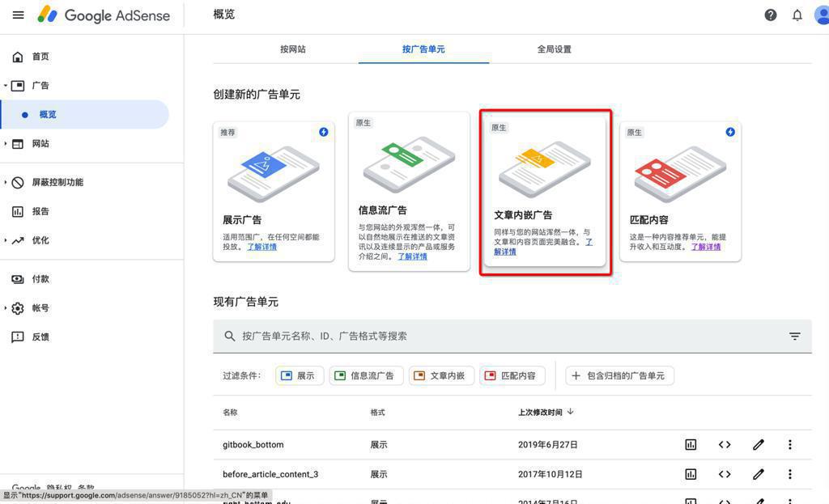The width and height of the screenshot is (829, 504).
Task: Get code for before_article_content_3
Action: 725,474
